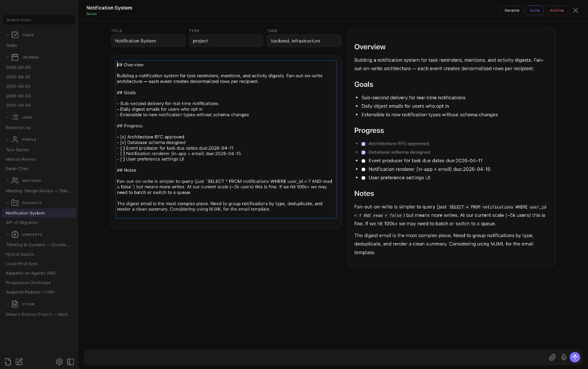588x369 pixels.
Task: Check Event producer for task due dates
Action: [363, 161]
